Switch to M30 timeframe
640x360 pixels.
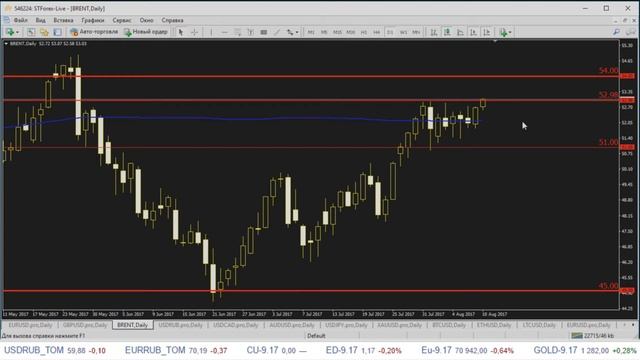click(351, 32)
